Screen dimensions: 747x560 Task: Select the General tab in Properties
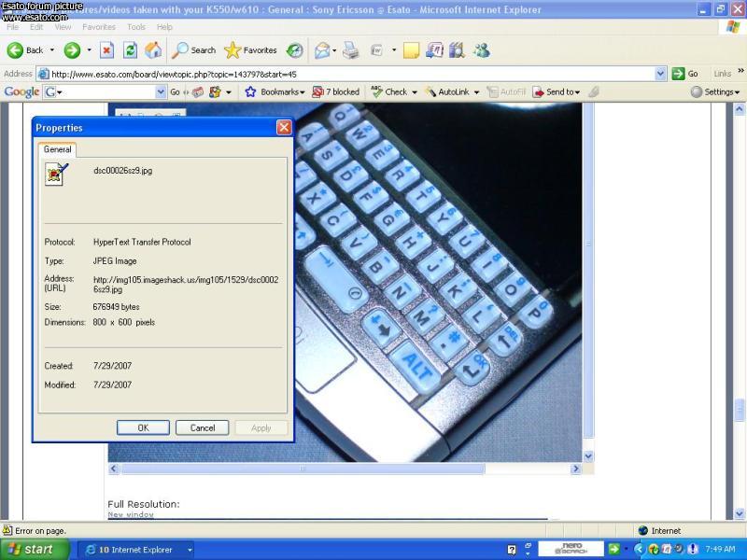pos(57,149)
